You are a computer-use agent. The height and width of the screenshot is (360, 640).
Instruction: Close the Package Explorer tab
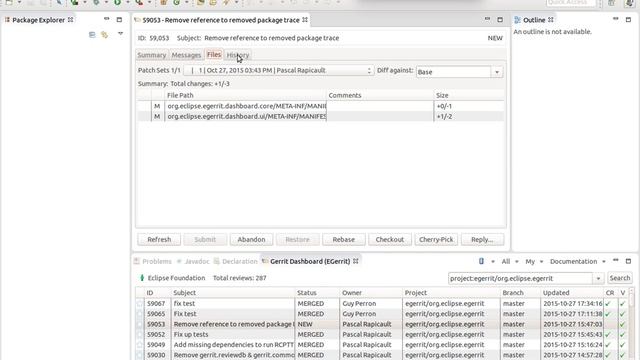point(70,20)
